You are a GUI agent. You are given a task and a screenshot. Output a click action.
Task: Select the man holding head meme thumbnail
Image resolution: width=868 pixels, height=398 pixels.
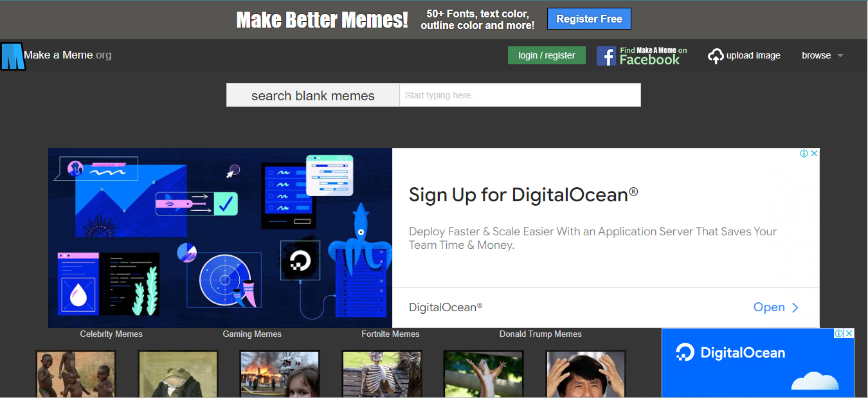(586, 374)
